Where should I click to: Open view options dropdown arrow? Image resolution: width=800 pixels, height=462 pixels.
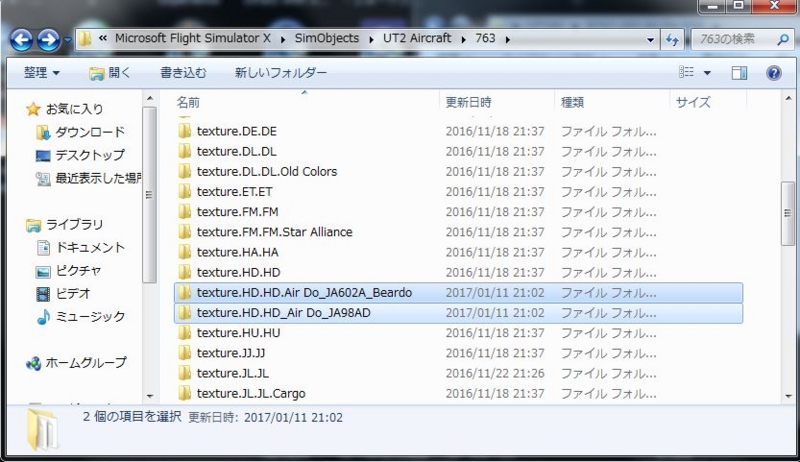coord(707,73)
